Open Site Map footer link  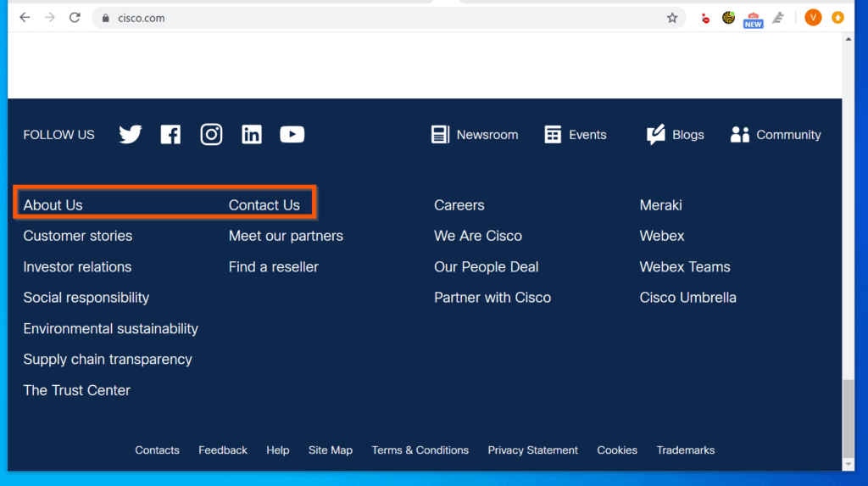330,450
